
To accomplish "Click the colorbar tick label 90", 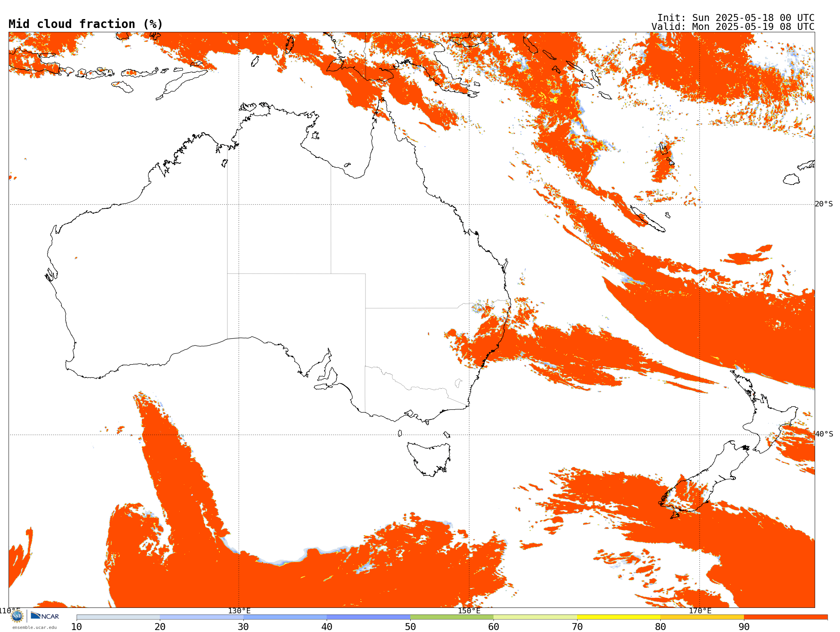I will 744,627.
